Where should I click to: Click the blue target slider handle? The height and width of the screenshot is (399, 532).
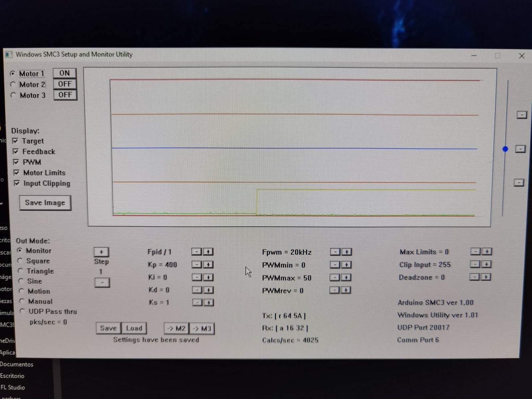(505, 149)
